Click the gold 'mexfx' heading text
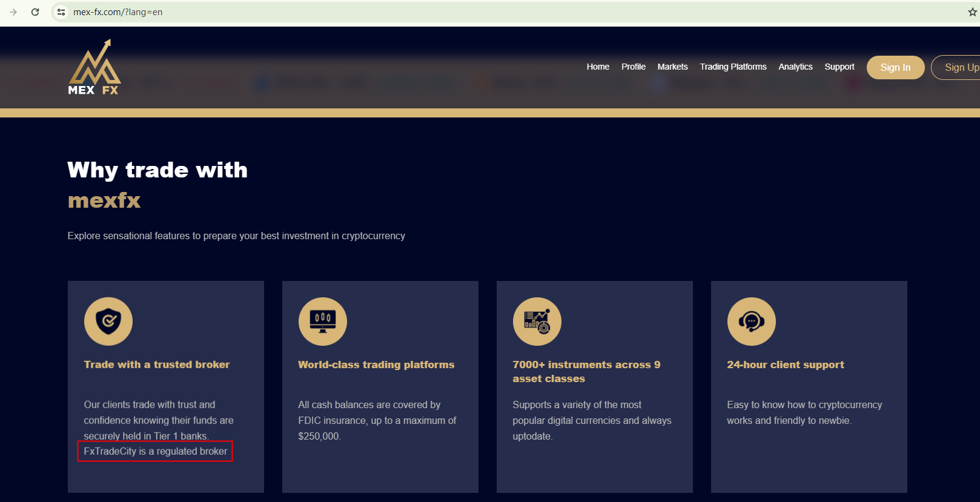980x502 pixels. [104, 200]
